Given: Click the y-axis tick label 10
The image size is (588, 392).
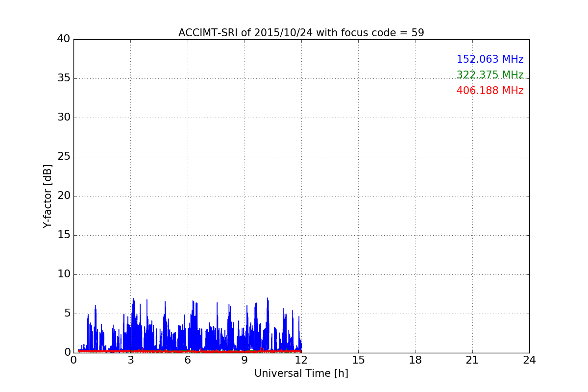Looking at the screenshot, I should point(64,274).
